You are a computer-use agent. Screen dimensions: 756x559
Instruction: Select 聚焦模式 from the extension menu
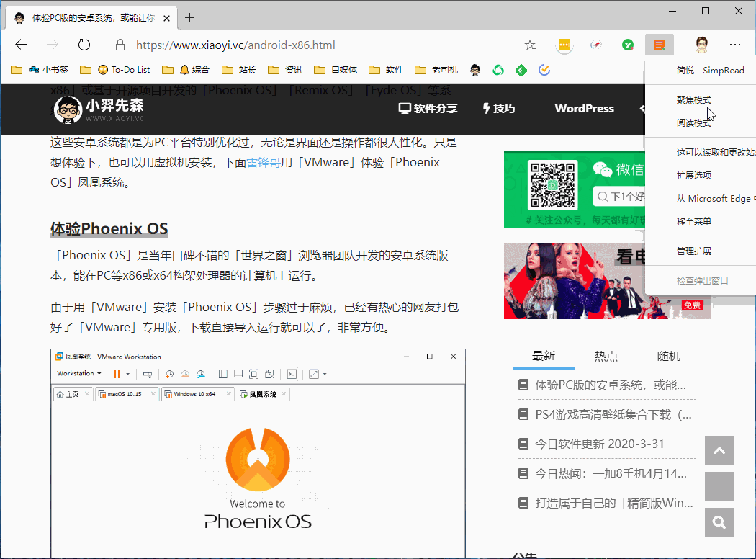tap(694, 99)
